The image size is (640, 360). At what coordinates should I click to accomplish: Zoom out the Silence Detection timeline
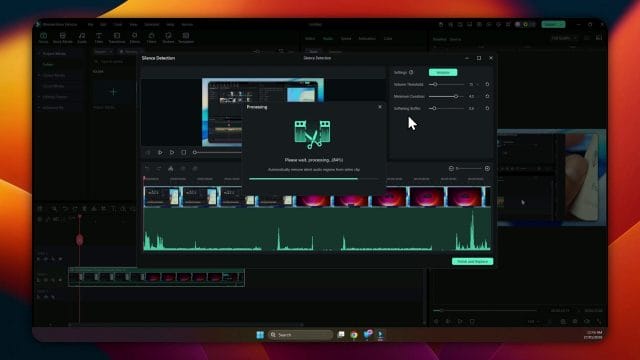tap(451, 169)
